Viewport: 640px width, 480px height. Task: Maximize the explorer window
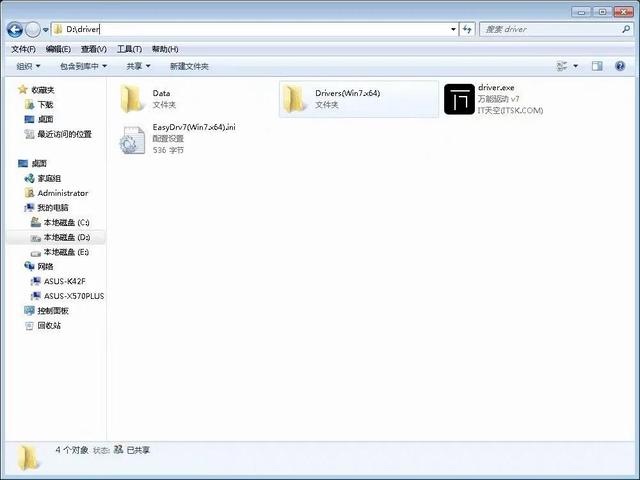coord(602,12)
